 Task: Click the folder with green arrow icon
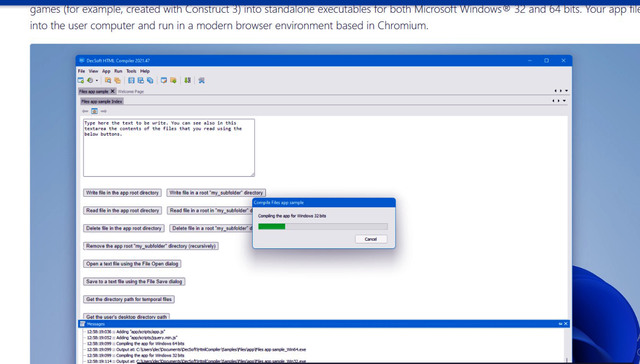(x=173, y=80)
